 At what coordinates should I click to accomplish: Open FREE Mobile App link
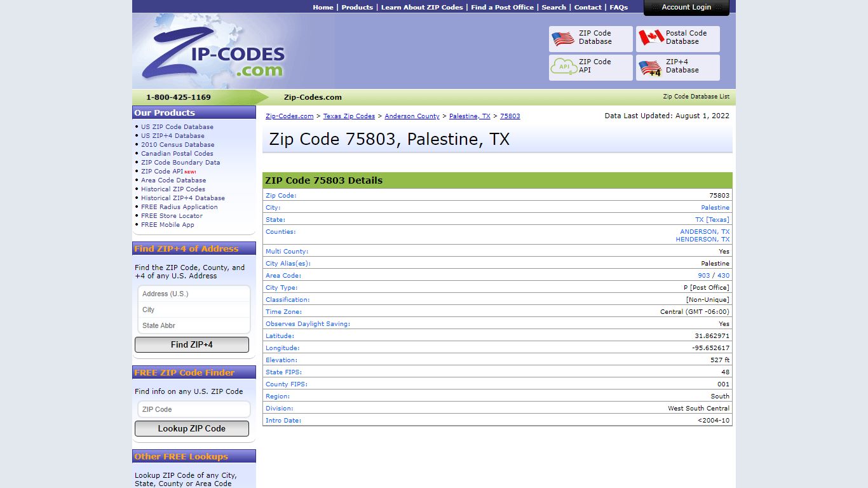click(168, 225)
